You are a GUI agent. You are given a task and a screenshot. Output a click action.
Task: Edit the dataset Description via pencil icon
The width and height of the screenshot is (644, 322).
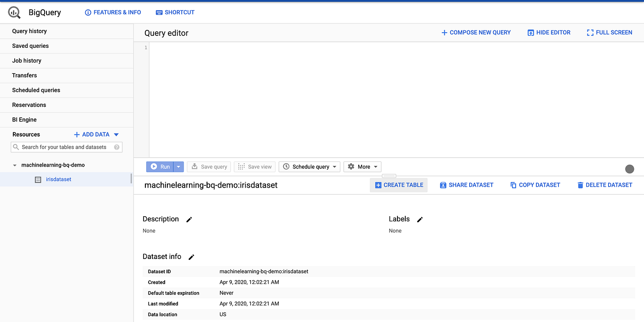tap(189, 219)
